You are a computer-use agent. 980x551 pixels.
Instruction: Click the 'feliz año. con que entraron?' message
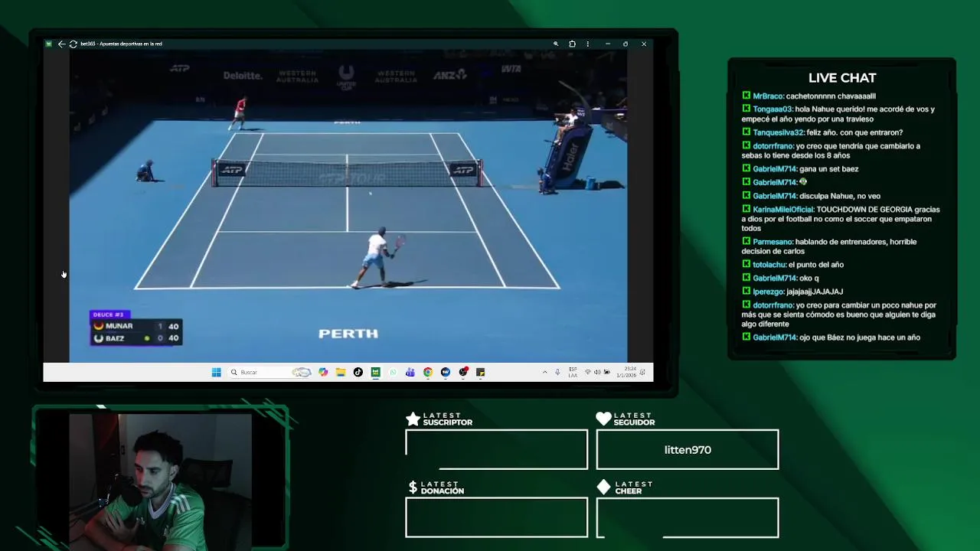854,132
